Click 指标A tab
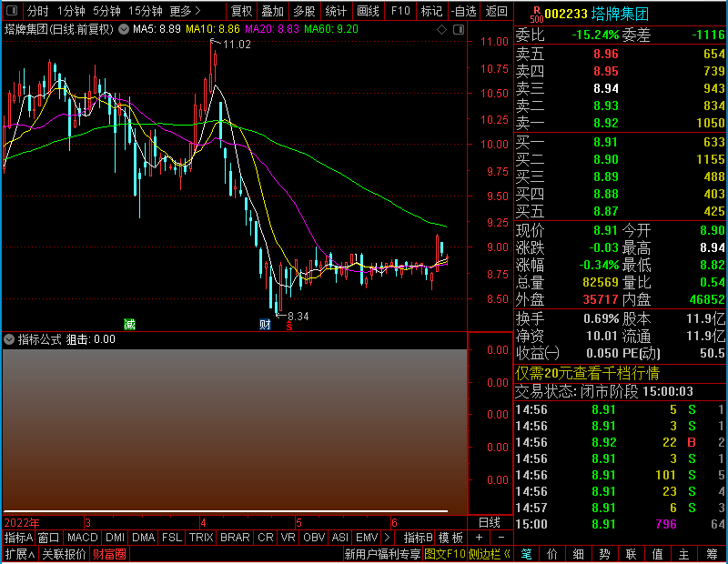This screenshot has width=728, height=564. (x=18, y=538)
